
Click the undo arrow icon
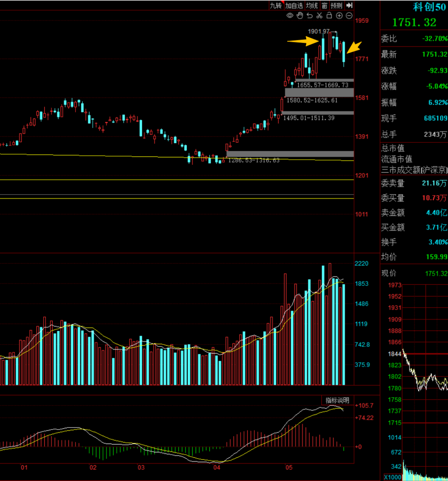[309, 16]
